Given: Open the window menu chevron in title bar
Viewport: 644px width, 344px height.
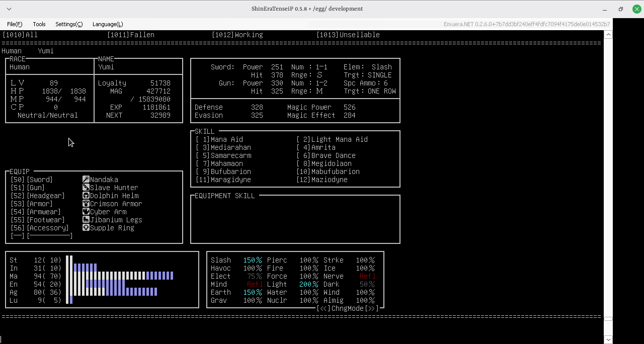Looking at the screenshot, I should pyautogui.click(x=9, y=9).
